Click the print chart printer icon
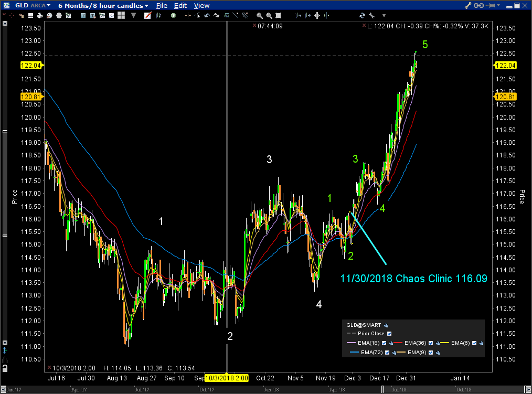 coord(40,16)
